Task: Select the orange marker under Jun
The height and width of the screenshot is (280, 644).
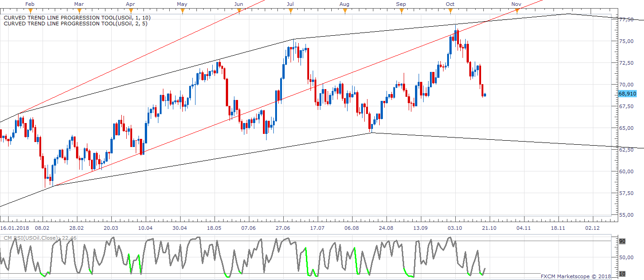Action: tap(239, 11)
